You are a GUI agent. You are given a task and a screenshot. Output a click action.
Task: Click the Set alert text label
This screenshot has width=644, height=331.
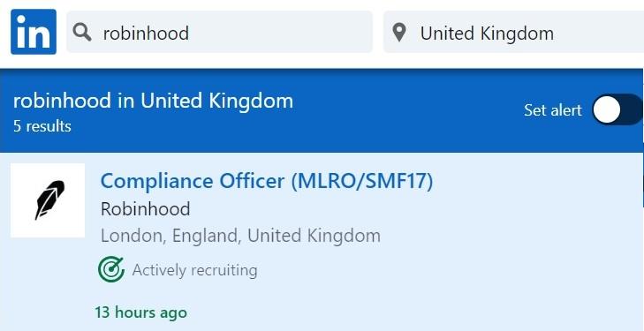552,110
